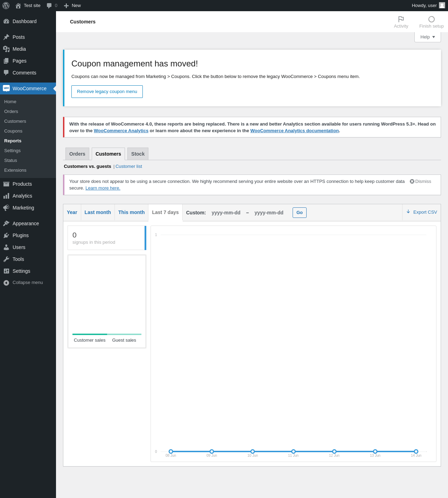Export CSV of the report
Image resolution: width=448 pixels, height=498 pixels.
tap(422, 212)
